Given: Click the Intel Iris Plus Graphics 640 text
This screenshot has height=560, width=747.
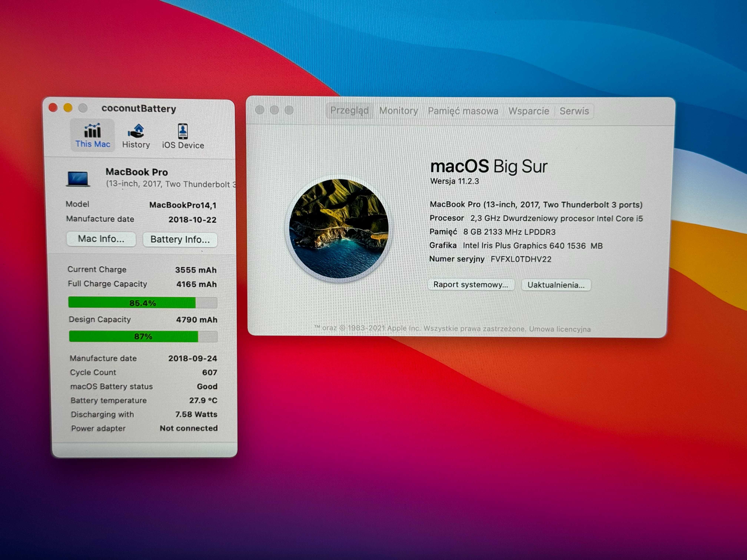Looking at the screenshot, I should click(x=533, y=245).
